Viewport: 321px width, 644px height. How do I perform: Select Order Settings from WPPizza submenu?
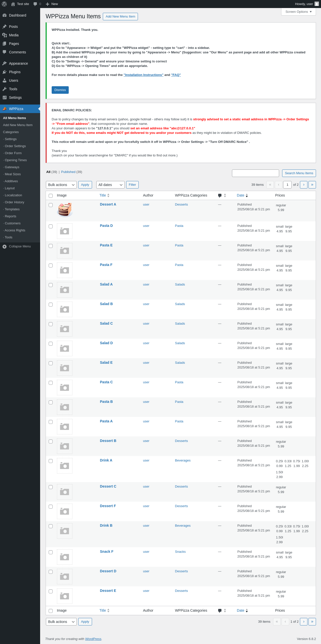(15, 146)
